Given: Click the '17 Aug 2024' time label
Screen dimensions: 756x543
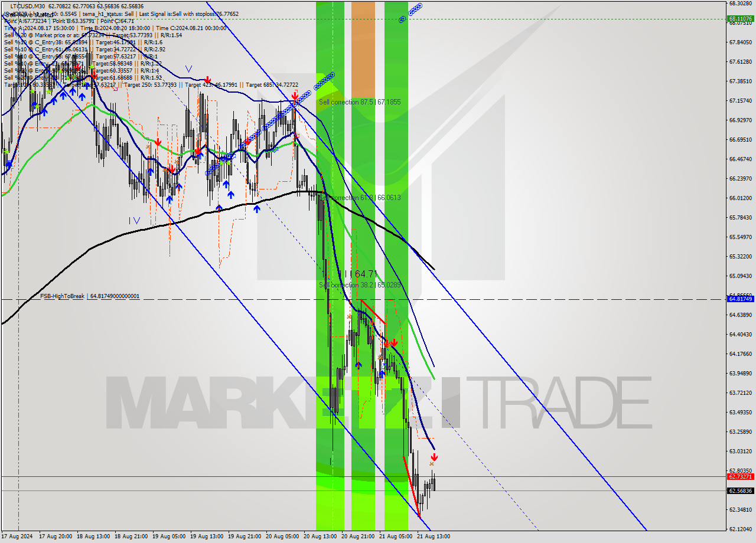Looking at the screenshot, I should (17, 537).
